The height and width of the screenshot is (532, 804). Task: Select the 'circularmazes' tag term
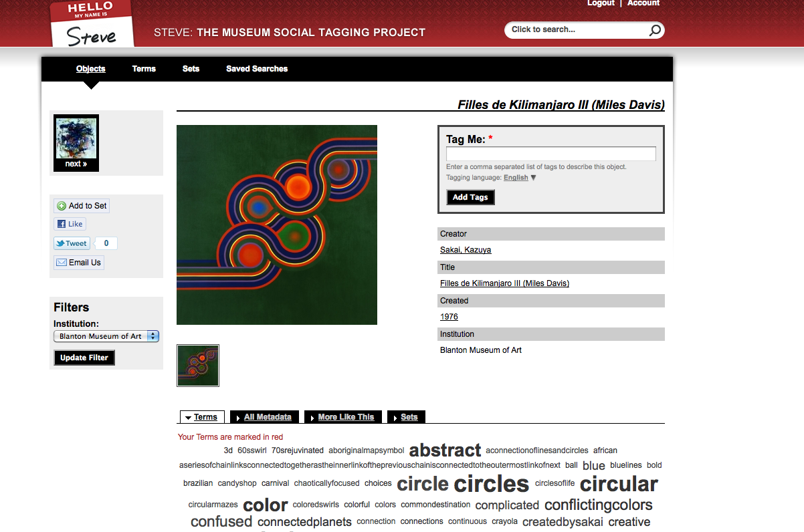click(213, 505)
